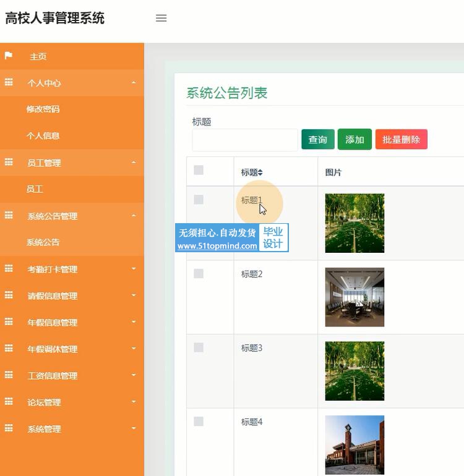Click the 查询 search button
464x476 pixels.
[x=318, y=139]
